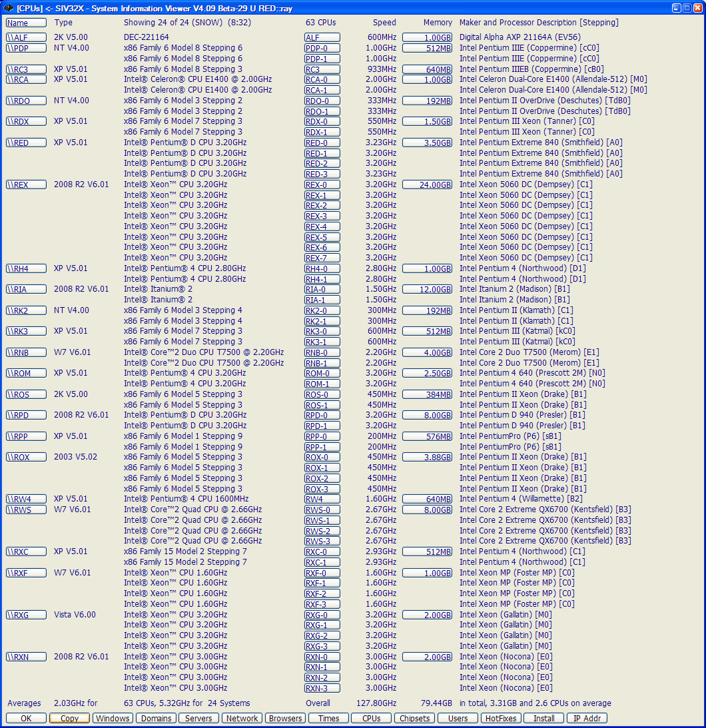Click the RNB-1 CPU link

coord(322,363)
